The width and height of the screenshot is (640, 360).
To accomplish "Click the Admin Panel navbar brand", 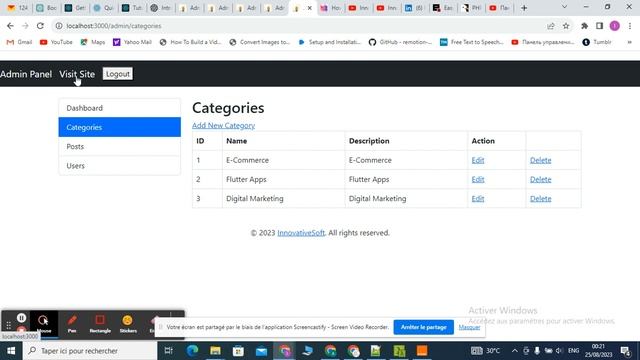I will (x=26, y=74).
